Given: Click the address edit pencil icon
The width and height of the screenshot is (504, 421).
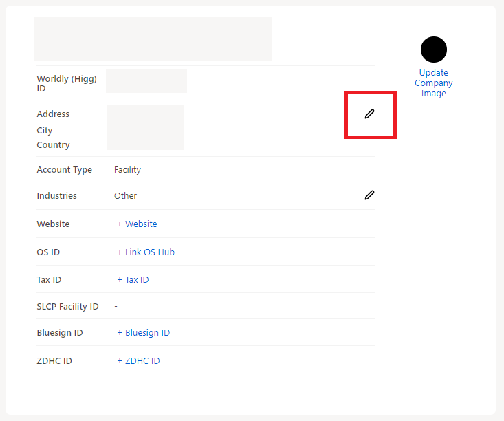Looking at the screenshot, I should 369,114.
